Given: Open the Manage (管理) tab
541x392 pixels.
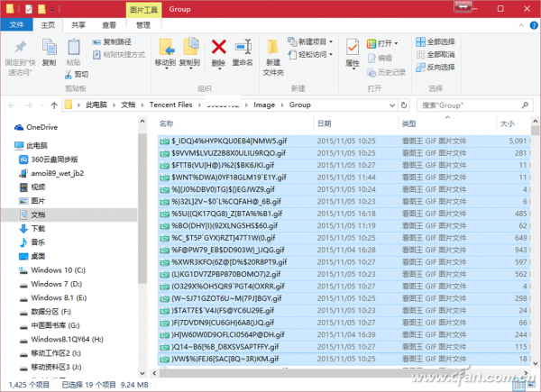Looking at the screenshot, I should point(142,25).
